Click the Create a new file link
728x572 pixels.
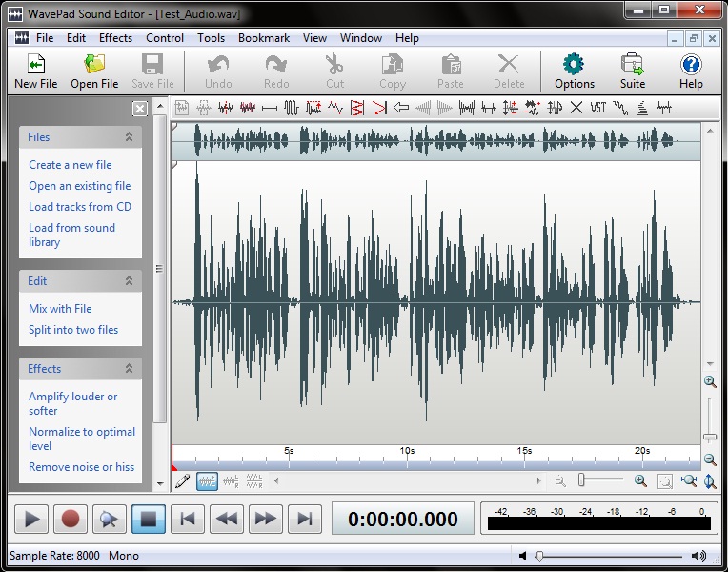(x=71, y=165)
